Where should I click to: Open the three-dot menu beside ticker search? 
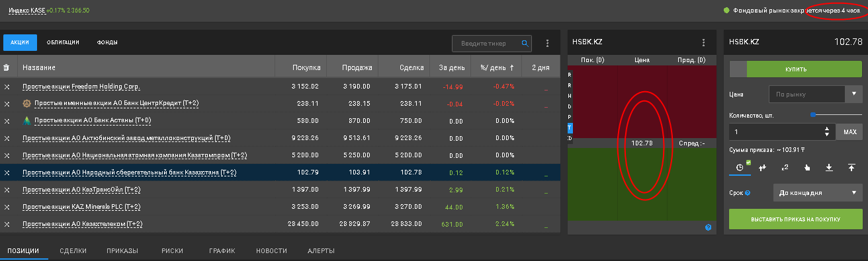point(547,44)
